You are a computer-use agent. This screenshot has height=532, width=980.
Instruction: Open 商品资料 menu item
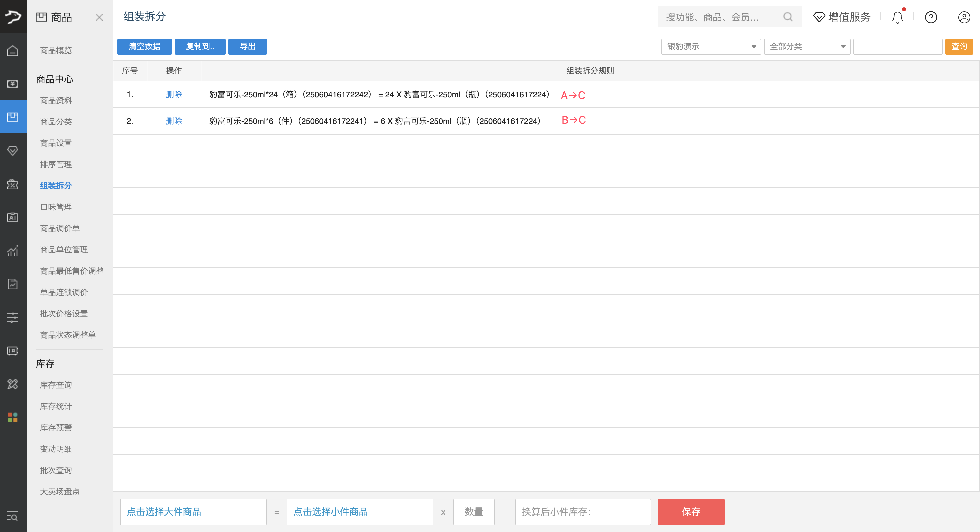click(x=56, y=100)
